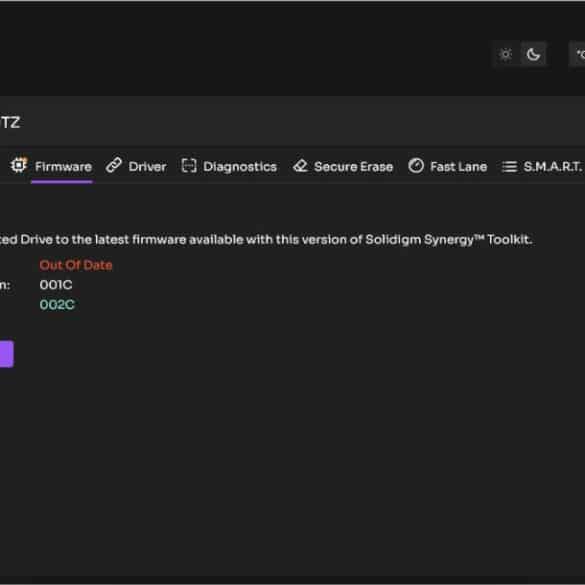Click the partially visible icon beside theme toggles
This screenshot has width=585, height=585.
click(578, 54)
